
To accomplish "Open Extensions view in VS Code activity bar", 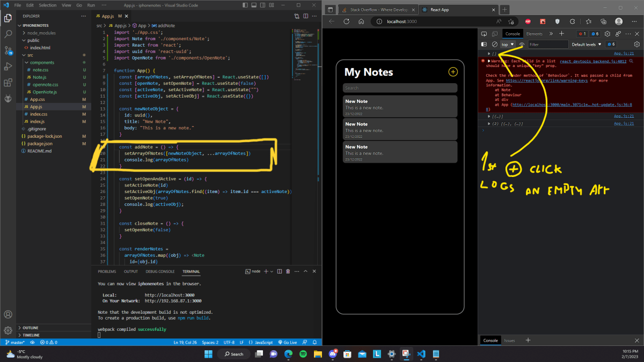I will click(8, 83).
